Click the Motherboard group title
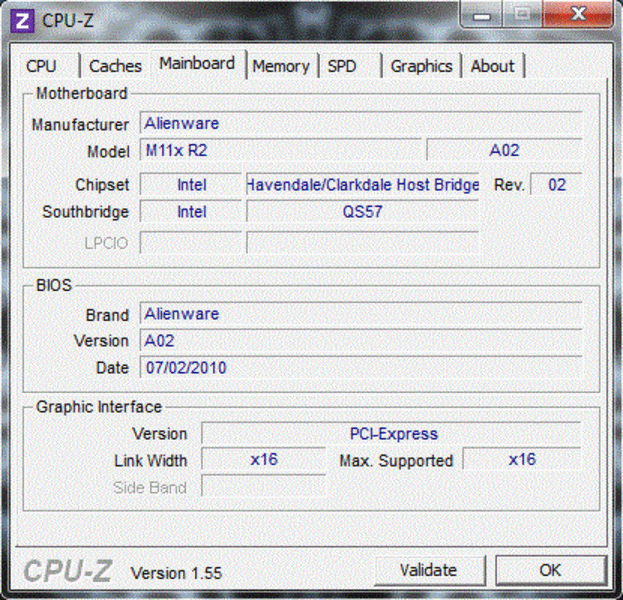This screenshot has width=623, height=600. [82, 93]
